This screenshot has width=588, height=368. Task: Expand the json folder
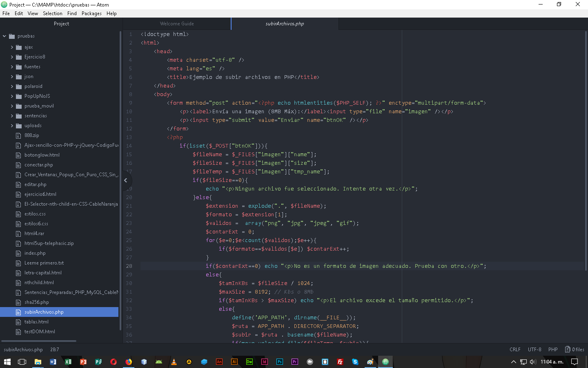click(12, 76)
